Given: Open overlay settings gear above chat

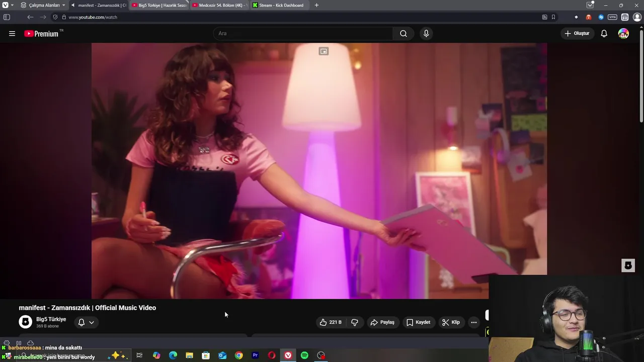Looking at the screenshot, I should click(7, 343).
